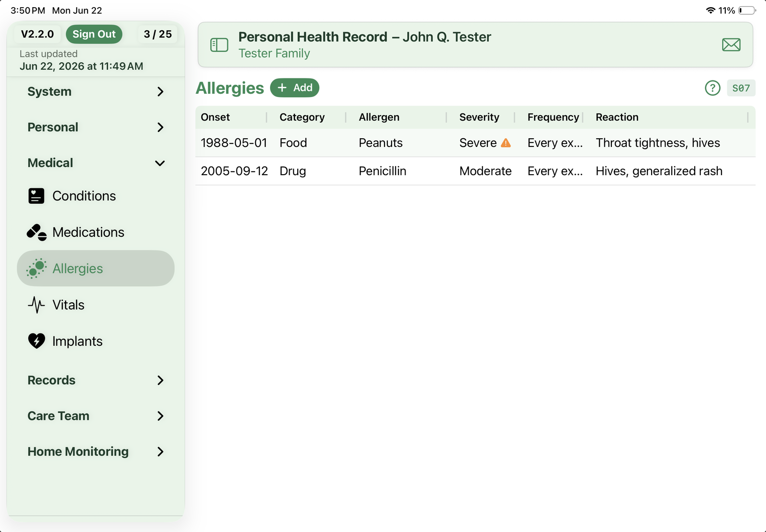Click the Personal Health Record title
Image resolution: width=766 pixels, height=532 pixels.
click(x=365, y=37)
